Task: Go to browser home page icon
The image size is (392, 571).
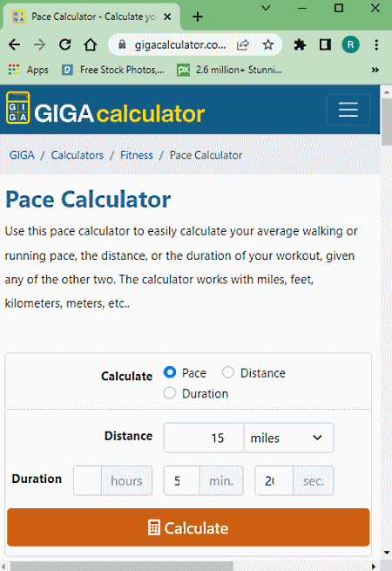Action: (91, 44)
